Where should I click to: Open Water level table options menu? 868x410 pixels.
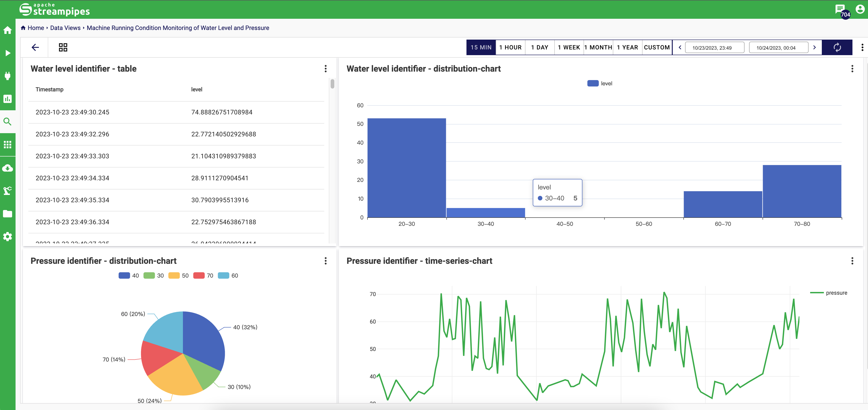pyautogui.click(x=326, y=69)
